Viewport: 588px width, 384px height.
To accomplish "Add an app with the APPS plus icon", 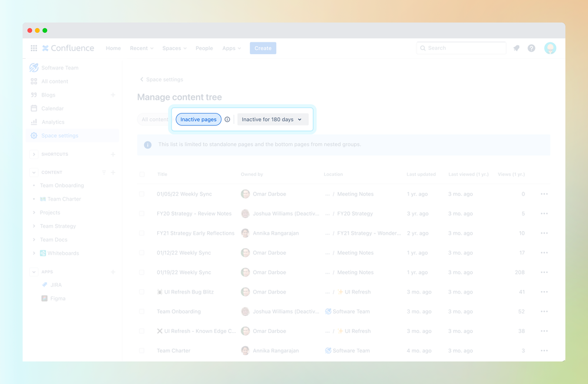I will pos(113,272).
